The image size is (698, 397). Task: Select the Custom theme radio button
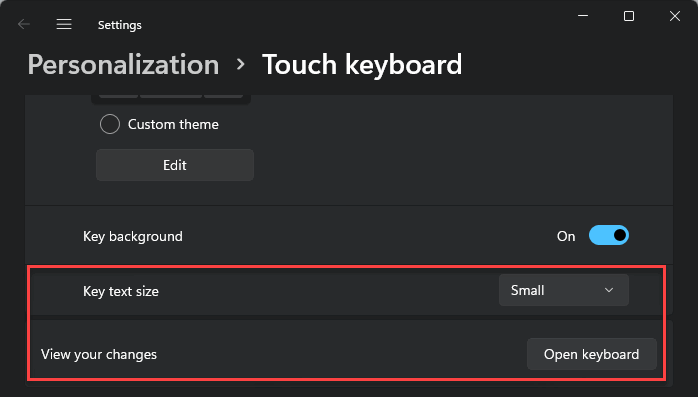coord(110,124)
